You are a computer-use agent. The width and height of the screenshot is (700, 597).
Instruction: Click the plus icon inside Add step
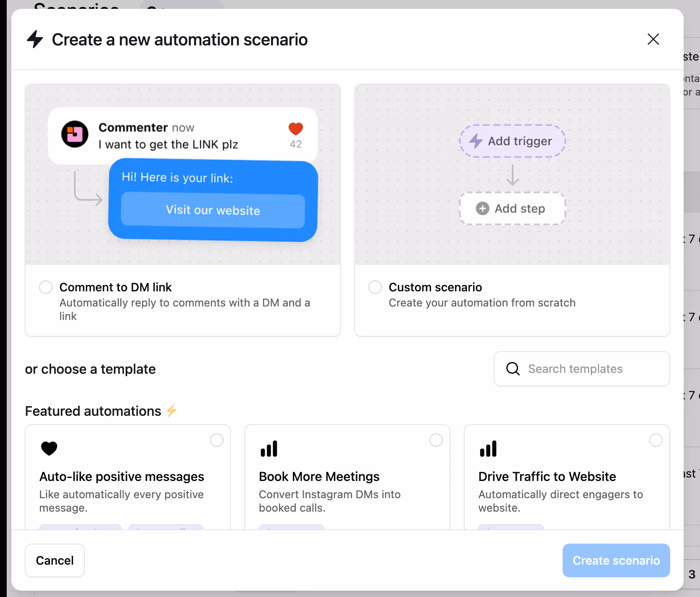tap(482, 208)
